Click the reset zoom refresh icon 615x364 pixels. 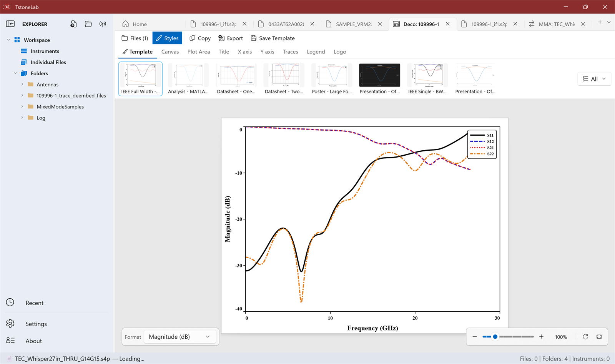[x=585, y=337]
